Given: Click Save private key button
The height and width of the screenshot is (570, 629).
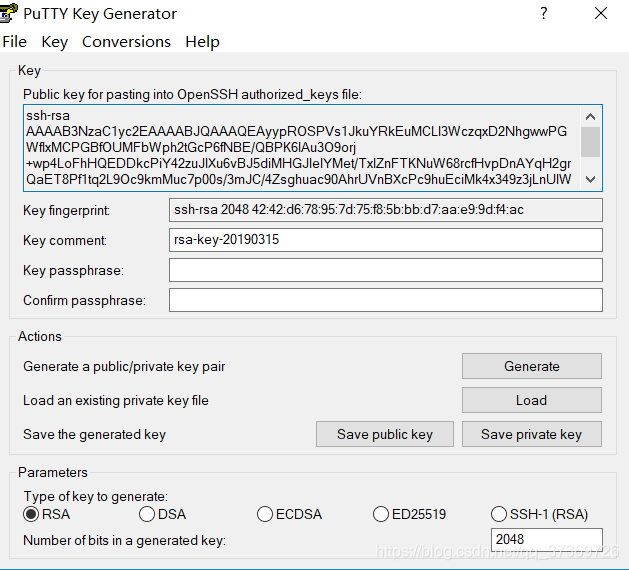Looking at the screenshot, I should pos(532,434).
